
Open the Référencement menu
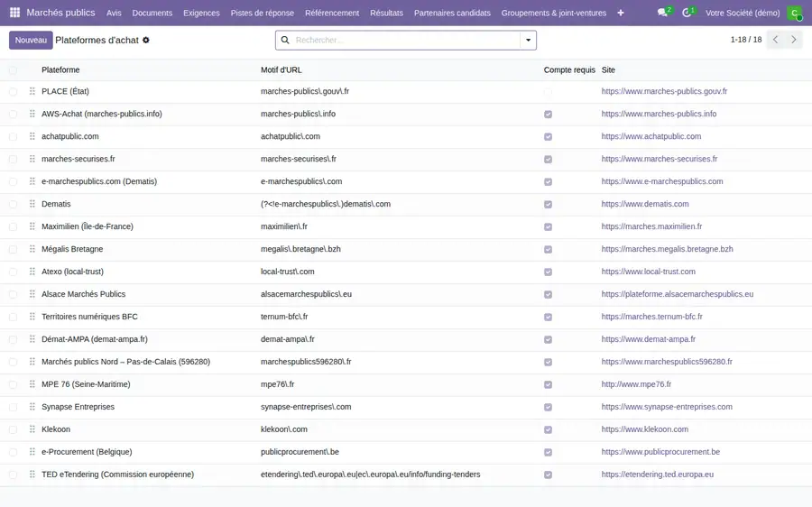(332, 13)
